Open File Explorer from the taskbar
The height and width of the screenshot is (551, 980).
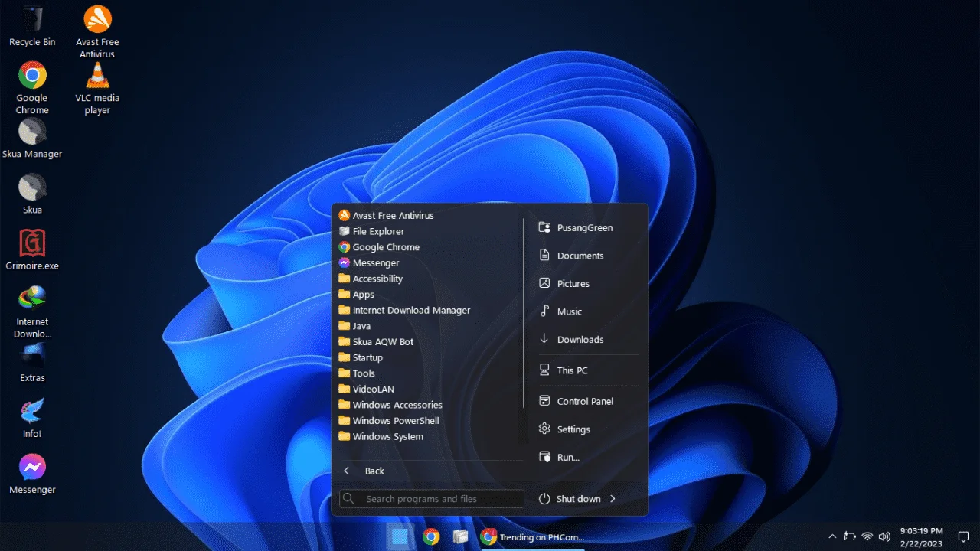point(460,536)
